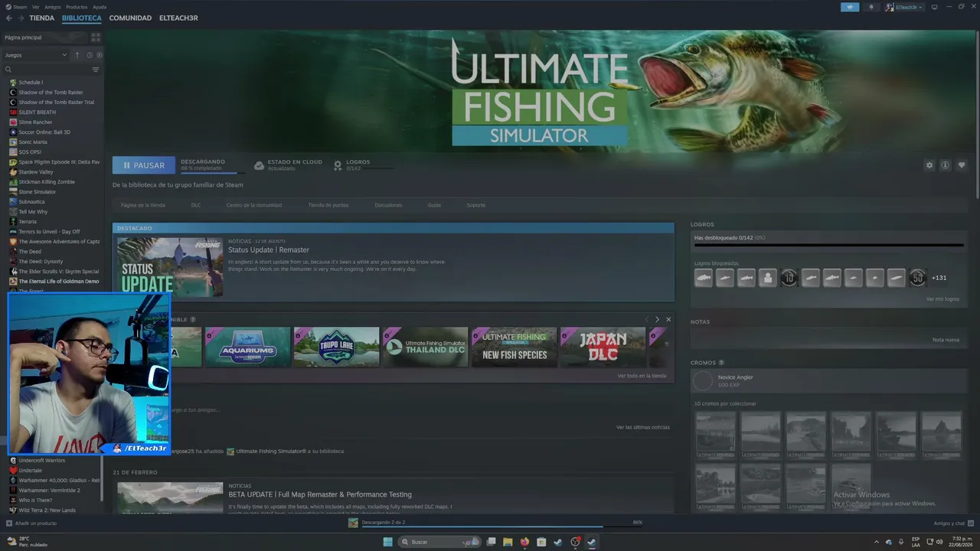Click the main page vertical scrollbar

pos(976,115)
